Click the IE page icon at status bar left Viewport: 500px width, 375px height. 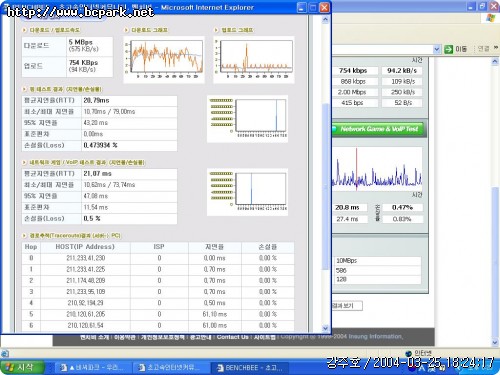[4, 354]
